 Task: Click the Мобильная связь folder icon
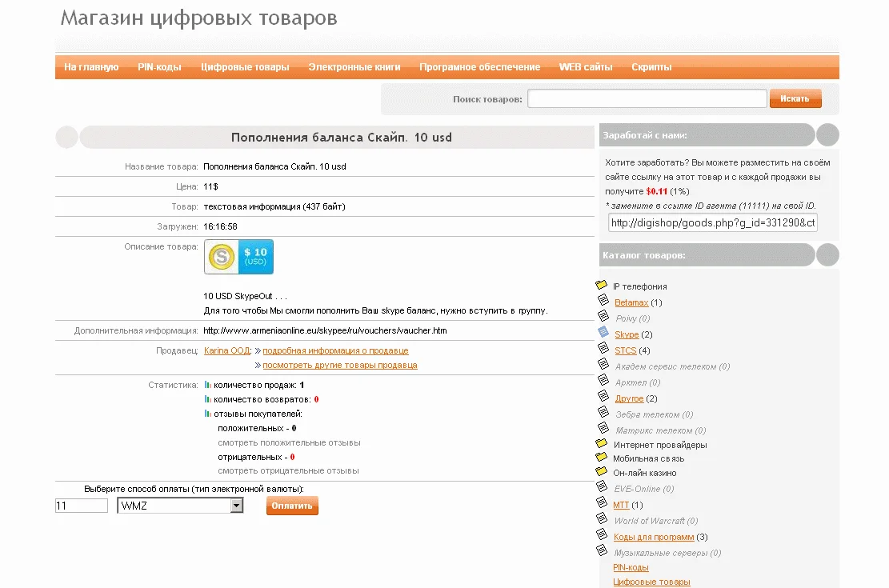(602, 457)
